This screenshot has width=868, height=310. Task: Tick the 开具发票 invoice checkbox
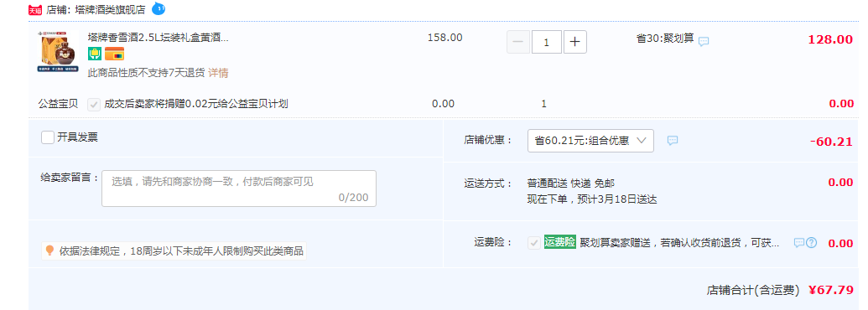48,137
